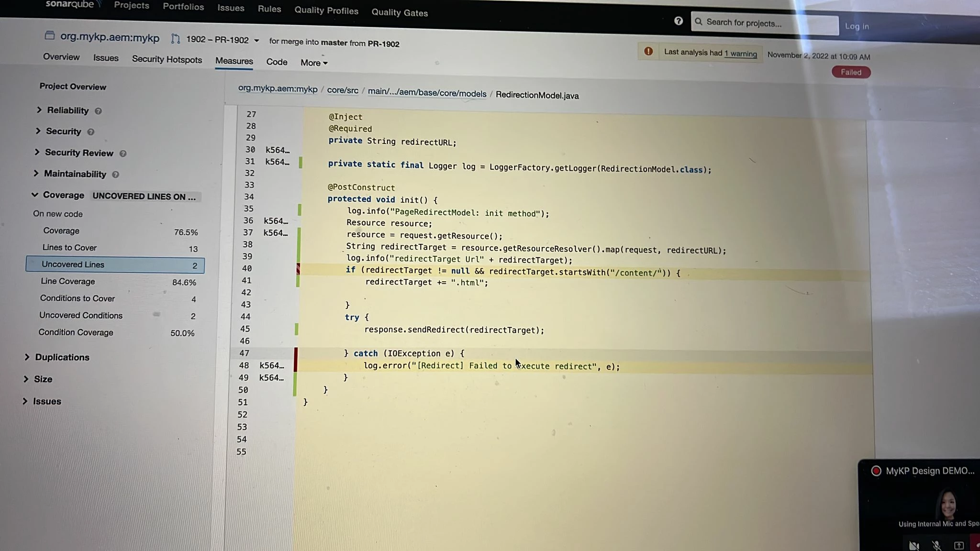Screen dimensions: 980x551
Task: Click the share screen icon in the call window
Action: (959, 545)
